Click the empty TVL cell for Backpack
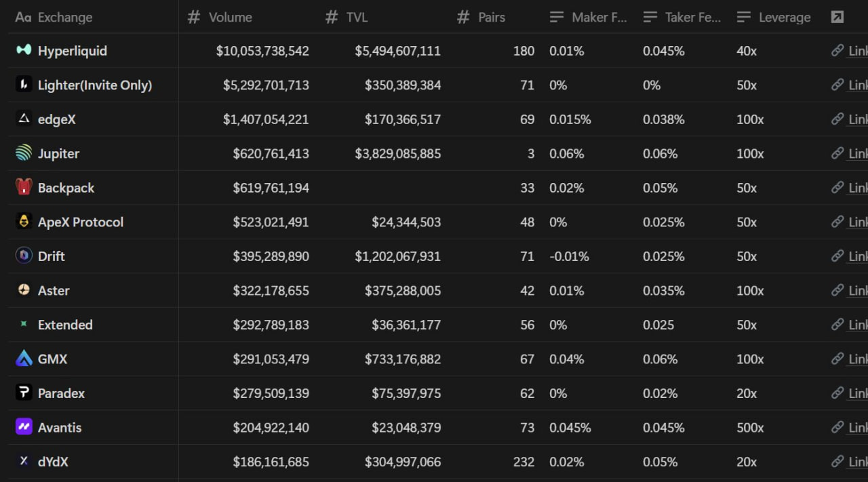The width and height of the screenshot is (868, 482). point(382,188)
